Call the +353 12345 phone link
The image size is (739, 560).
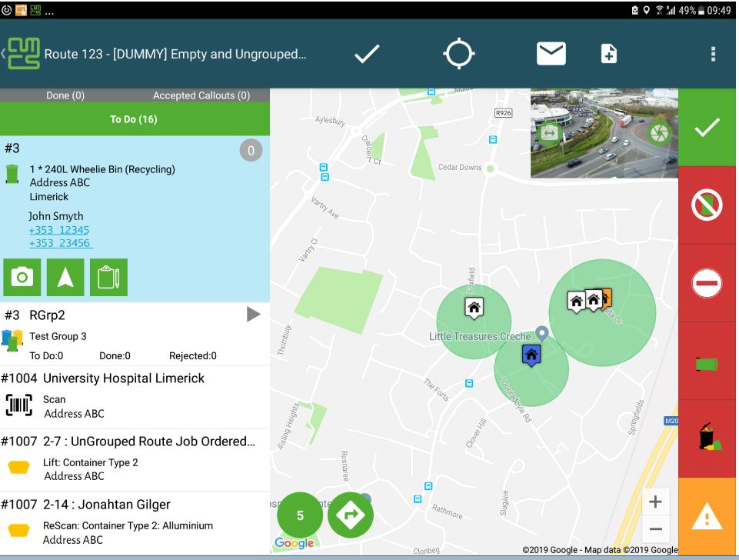pos(58,230)
